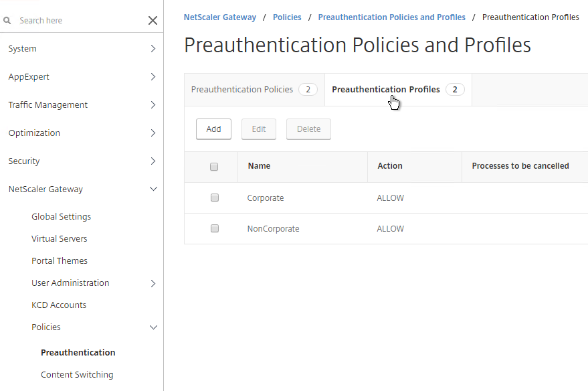Click the NetScaler Gateway breadcrumb link
This screenshot has height=391, width=588.
(220, 17)
